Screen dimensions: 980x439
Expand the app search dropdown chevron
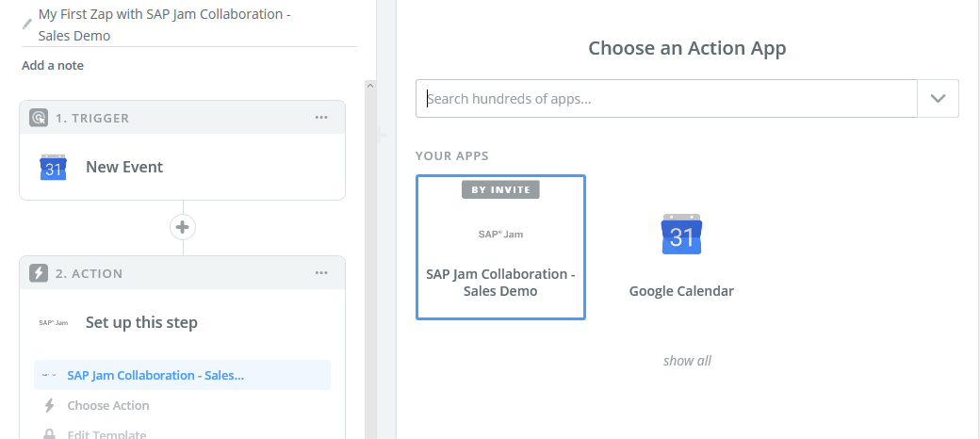(938, 99)
